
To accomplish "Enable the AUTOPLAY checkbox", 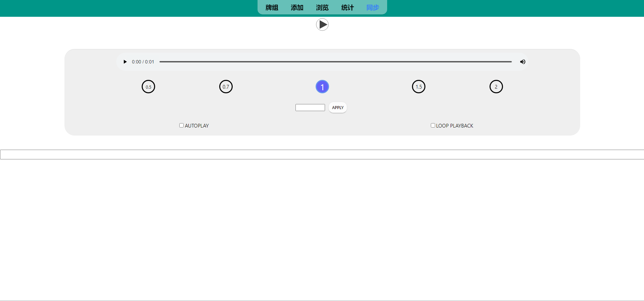I will coord(181,126).
